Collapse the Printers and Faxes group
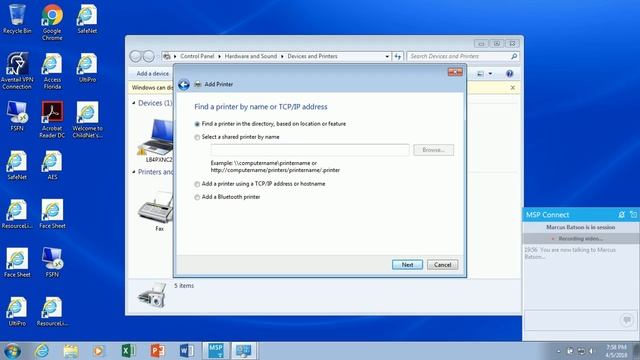 click(x=134, y=172)
